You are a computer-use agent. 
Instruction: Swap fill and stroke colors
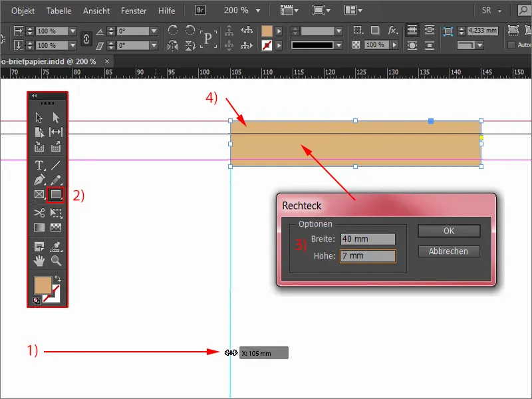click(58, 279)
